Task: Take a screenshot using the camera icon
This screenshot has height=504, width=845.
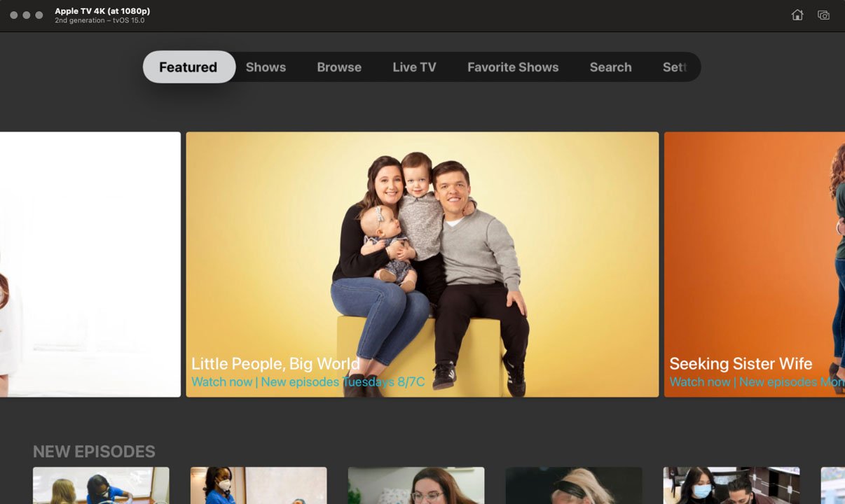Action: (823, 14)
